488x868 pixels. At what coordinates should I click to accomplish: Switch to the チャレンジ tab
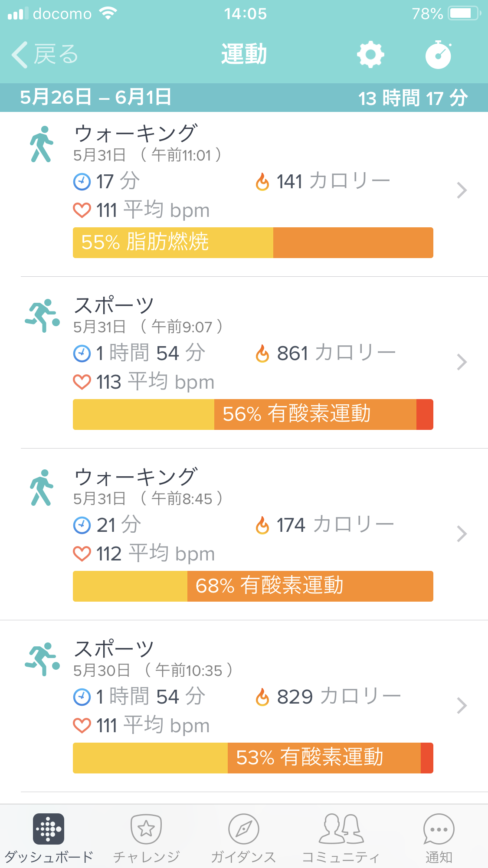(146, 837)
